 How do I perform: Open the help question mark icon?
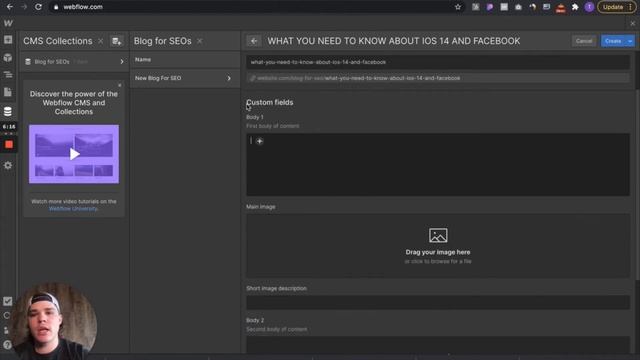pos(7,345)
